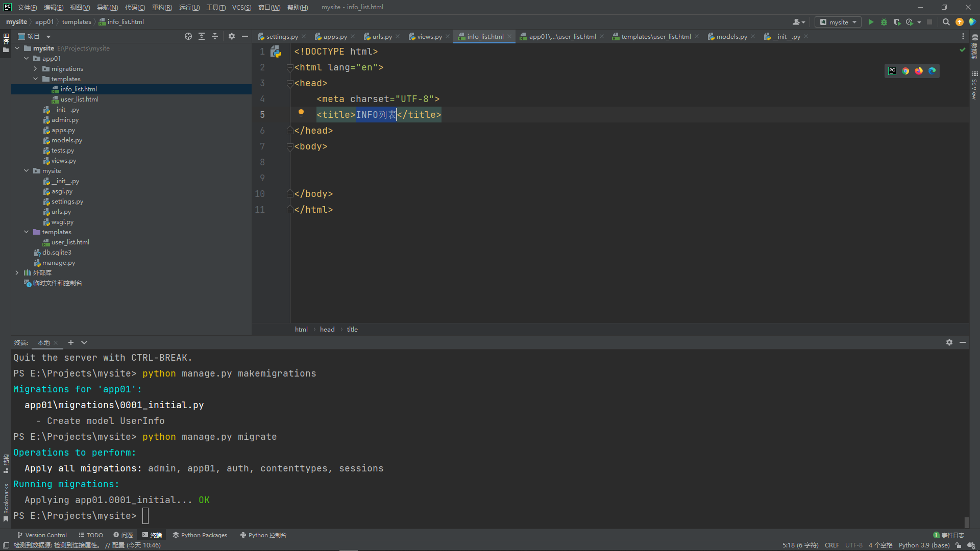The image size is (980, 551).
Task: Open the 事件日志 event log
Action: pyautogui.click(x=948, y=535)
